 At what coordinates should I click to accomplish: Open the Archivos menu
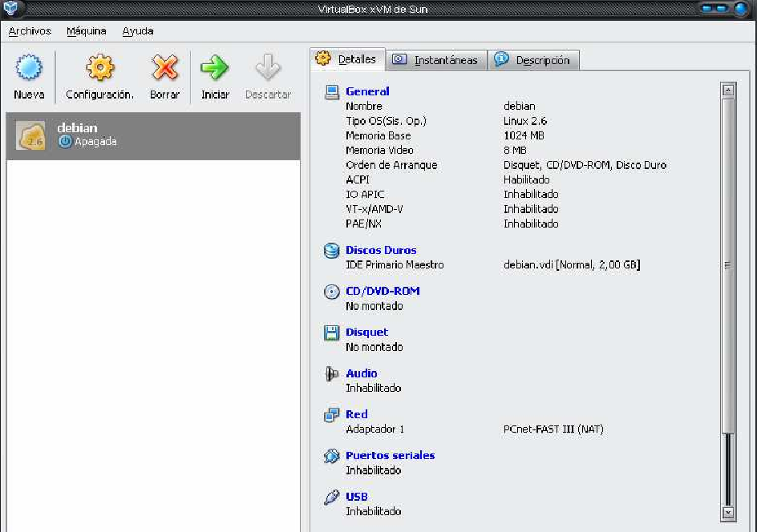(x=30, y=31)
